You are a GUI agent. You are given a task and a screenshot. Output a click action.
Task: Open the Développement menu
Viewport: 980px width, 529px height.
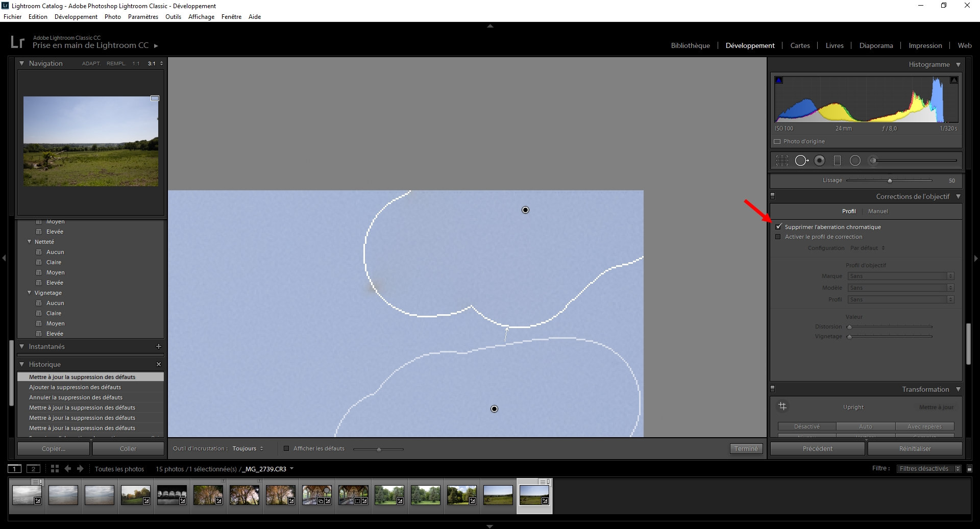[x=76, y=17]
